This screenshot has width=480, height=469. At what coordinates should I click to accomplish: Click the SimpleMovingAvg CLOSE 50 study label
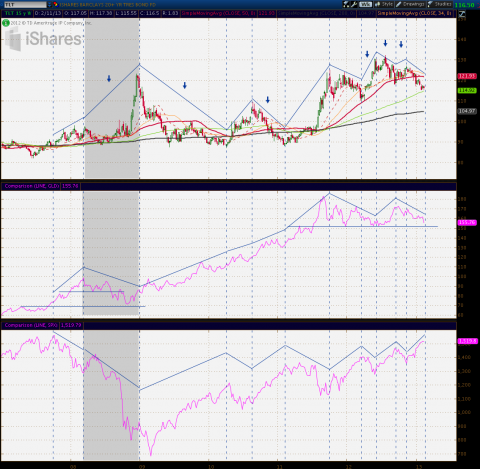(218, 14)
